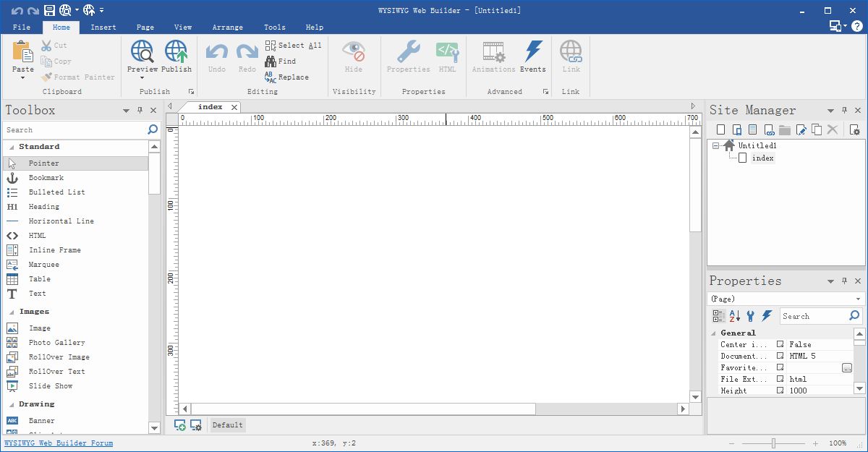Open the WYSIWYG Web Builder Forum link
This screenshot has width=868, height=452.
click(x=59, y=443)
